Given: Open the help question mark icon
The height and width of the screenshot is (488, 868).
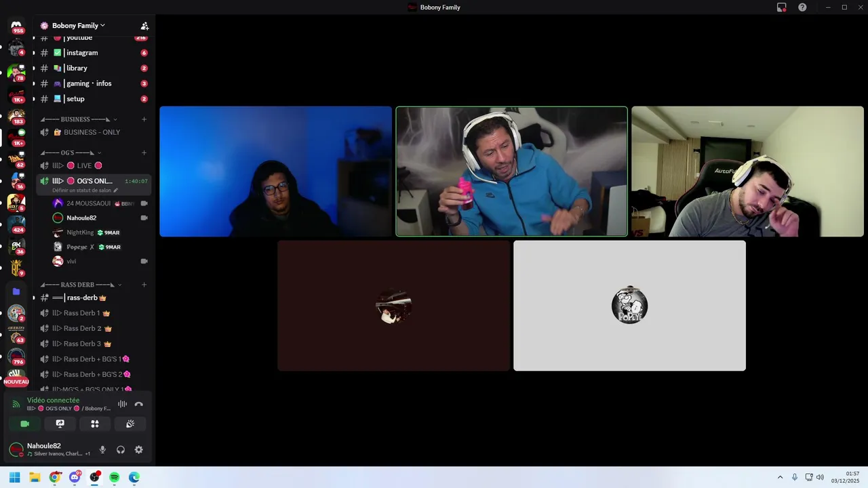Looking at the screenshot, I should point(802,7).
